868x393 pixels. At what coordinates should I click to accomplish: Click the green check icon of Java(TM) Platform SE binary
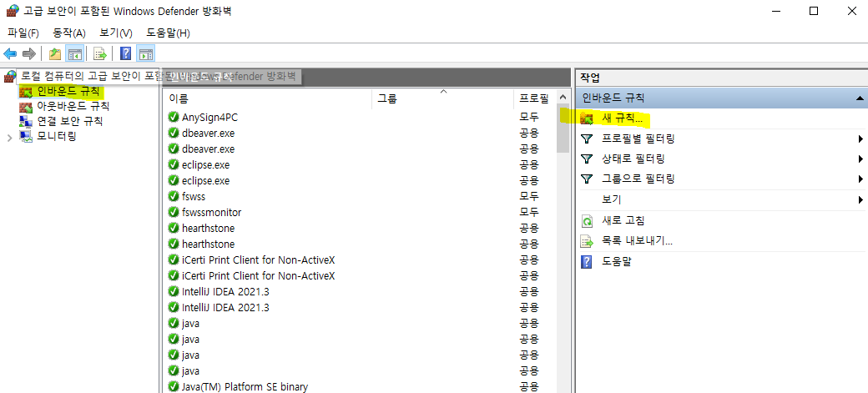pos(174,386)
